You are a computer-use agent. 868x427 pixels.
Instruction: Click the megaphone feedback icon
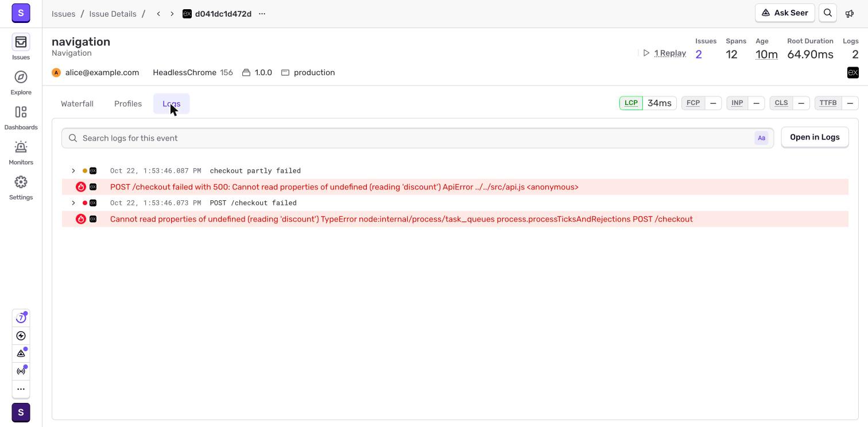coord(850,13)
